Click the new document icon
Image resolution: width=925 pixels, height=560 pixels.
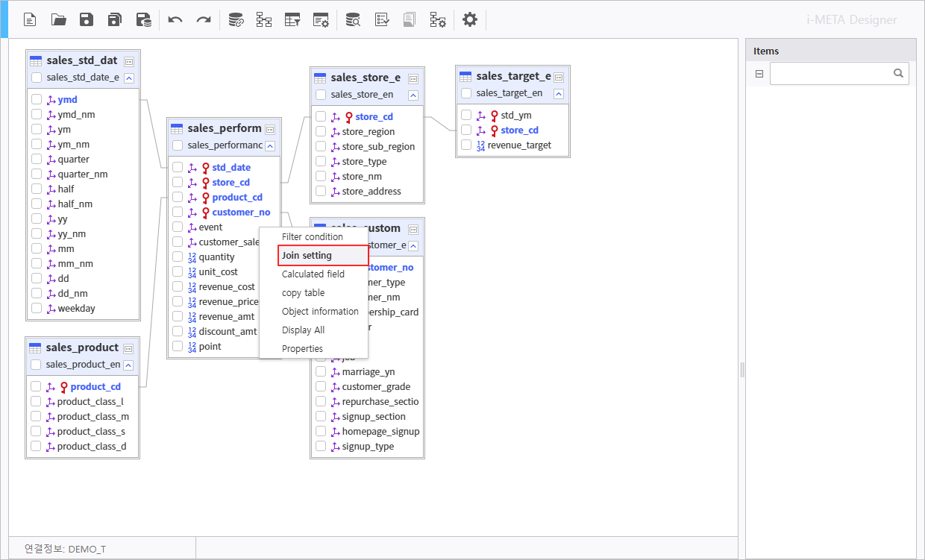coord(30,20)
